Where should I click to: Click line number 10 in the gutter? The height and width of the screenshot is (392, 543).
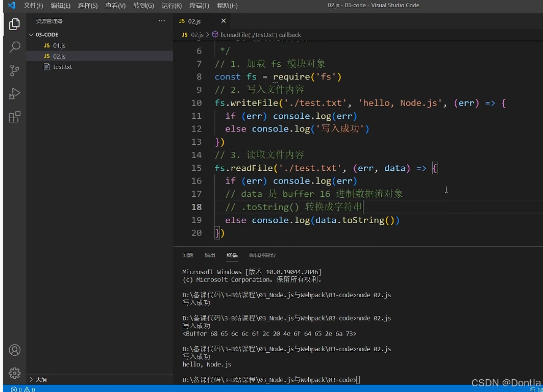[x=196, y=103]
